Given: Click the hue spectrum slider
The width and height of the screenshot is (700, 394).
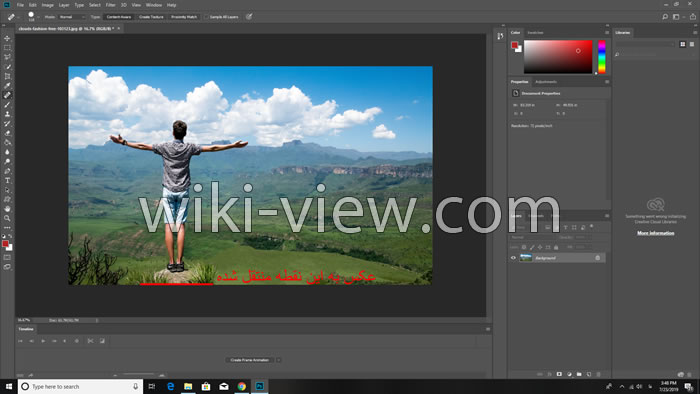Looking at the screenshot, I should click(x=602, y=57).
